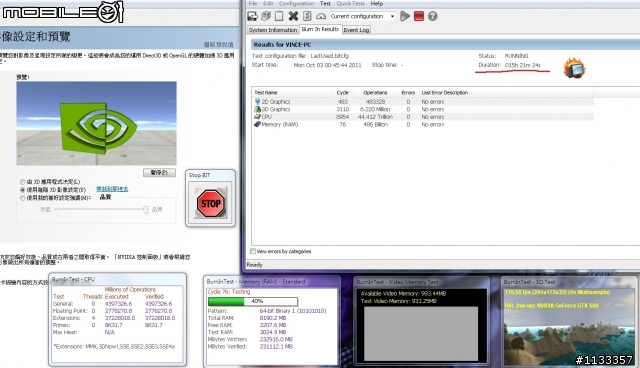640x368 pixels.
Task: Click the Last Error Description column header
Action: point(506,93)
